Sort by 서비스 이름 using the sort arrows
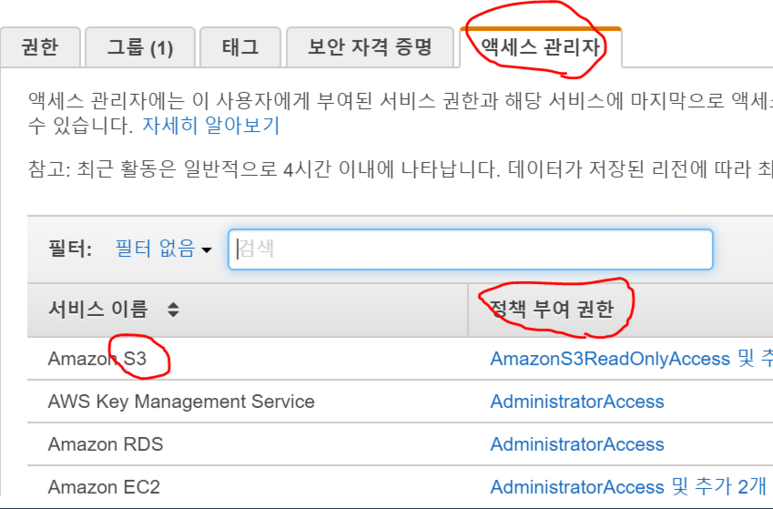Image resolution: width=773 pixels, height=509 pixels. click(173, 310)
